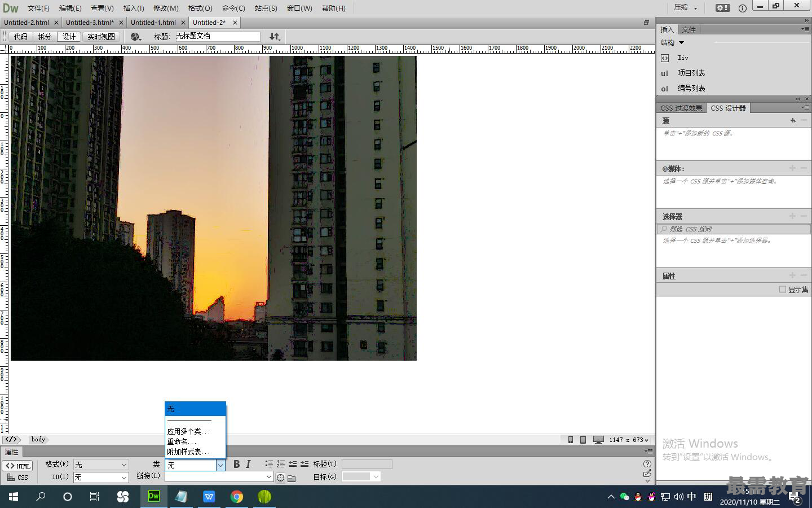Image resolution: width=812 pixels, height=508 pixels.
Task: Open the 压缩 workspace dropdown
Action: click(x=686, y=8)
